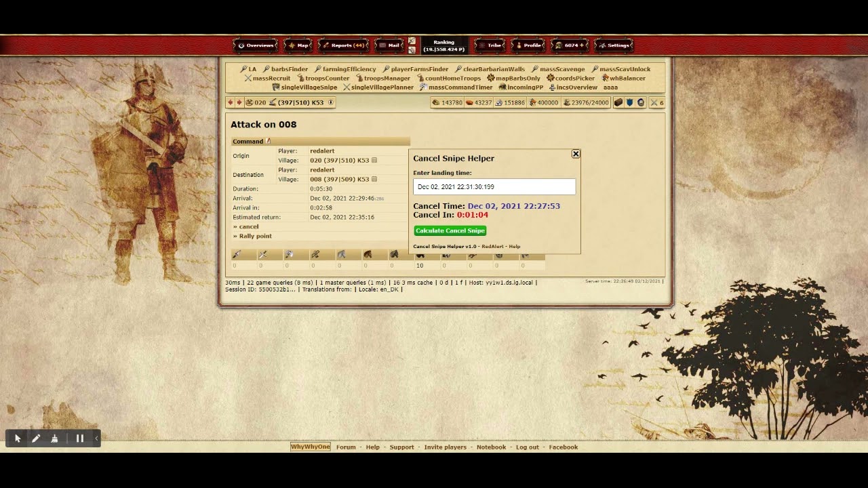The image size is (868, 488).
Task: Run the countHomeTroops quickbar script
Action: pos(449,78)
